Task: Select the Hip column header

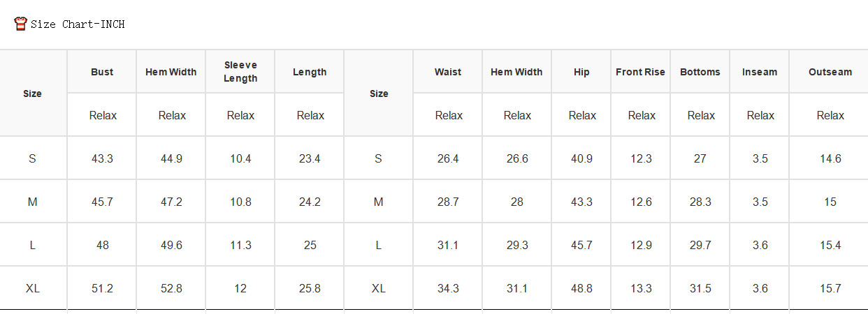Action: 581,72
